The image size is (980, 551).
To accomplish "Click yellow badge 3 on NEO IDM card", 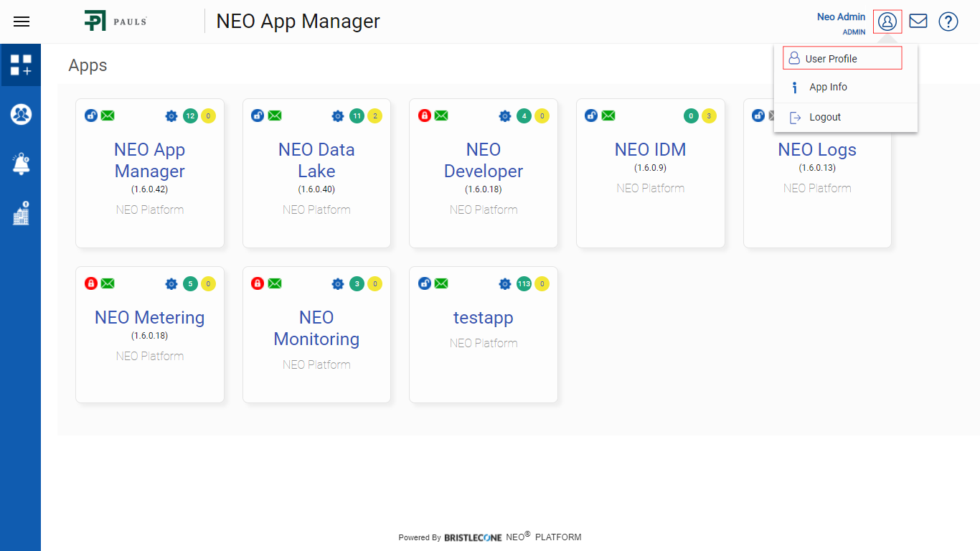I will click(709, 116).
